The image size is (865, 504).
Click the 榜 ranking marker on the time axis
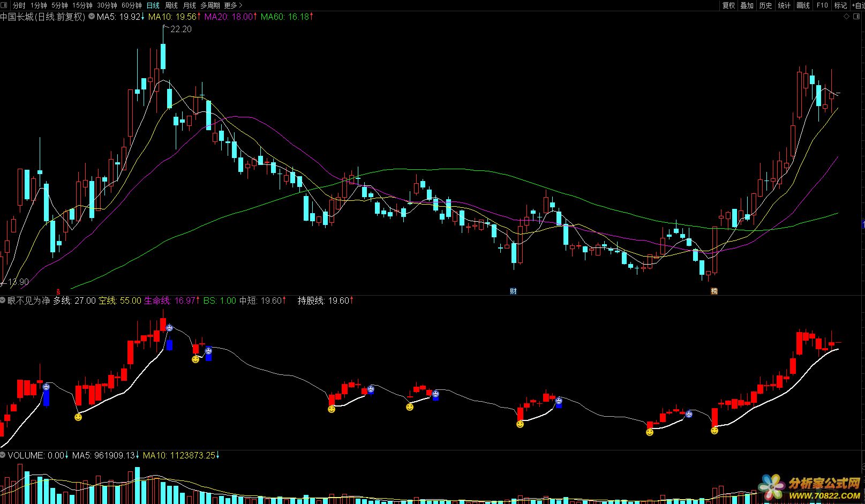pyautogui.click(x=714, y=291)
